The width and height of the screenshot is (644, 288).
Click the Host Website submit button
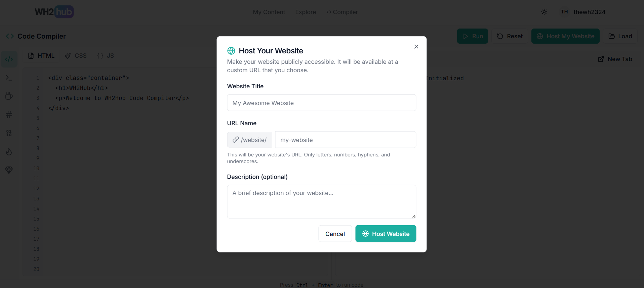pos(386,234)
